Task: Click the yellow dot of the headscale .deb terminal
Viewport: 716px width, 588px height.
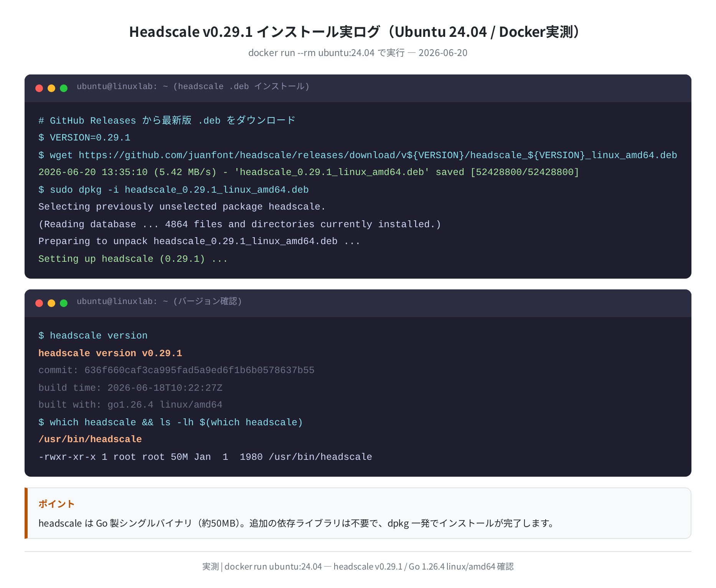Action: pos(51,88)
